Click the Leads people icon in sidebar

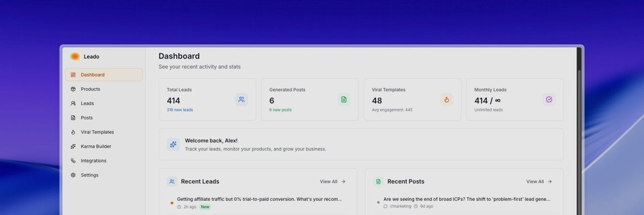(x=73, y=103)
